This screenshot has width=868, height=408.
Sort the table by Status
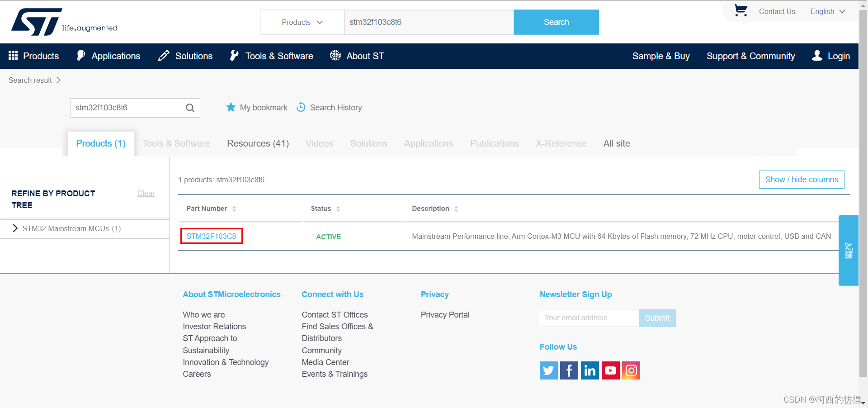click(338, 209)
